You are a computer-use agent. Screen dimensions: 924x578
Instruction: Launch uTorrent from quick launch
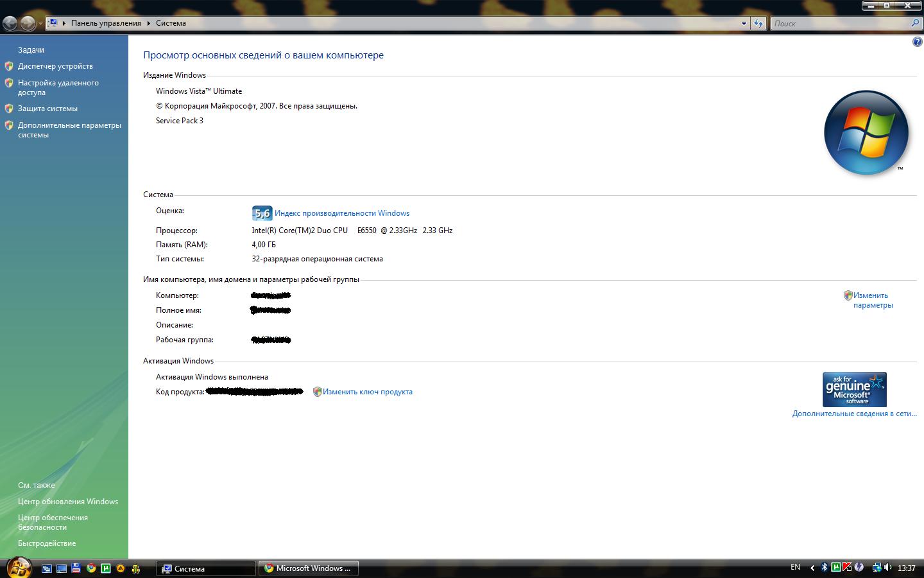tap(106, 568)
